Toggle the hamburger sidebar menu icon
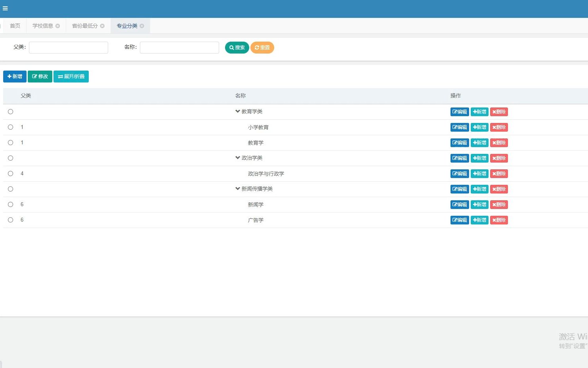The image size is (588, 368). click(5, 8)
